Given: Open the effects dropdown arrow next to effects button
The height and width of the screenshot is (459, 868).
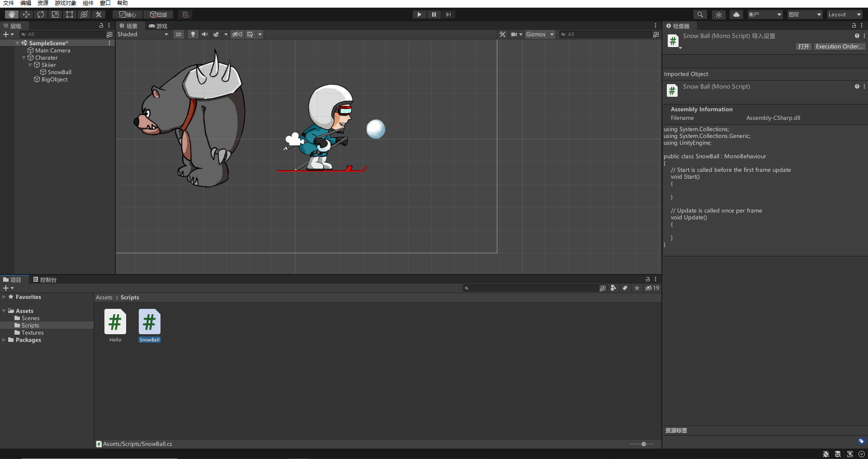Looking at the screenshot, I should pyautogui.click(x=226, y=34).
